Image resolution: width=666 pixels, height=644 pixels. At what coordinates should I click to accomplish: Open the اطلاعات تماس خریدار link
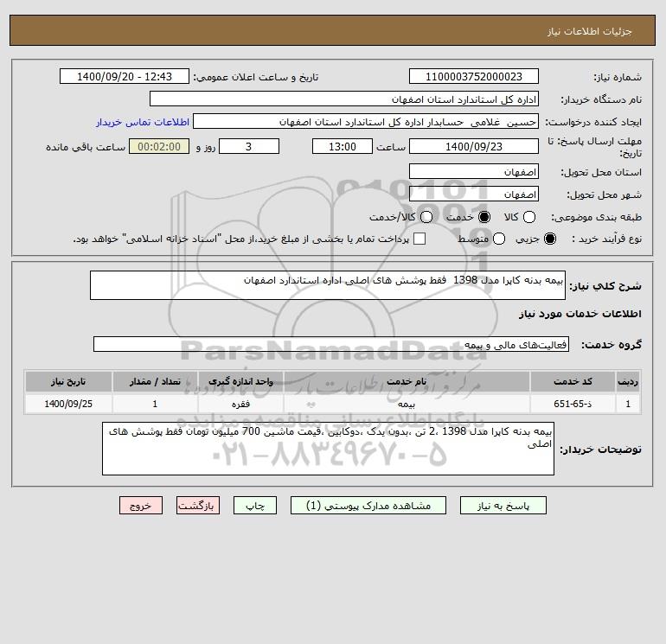[143, 122]
